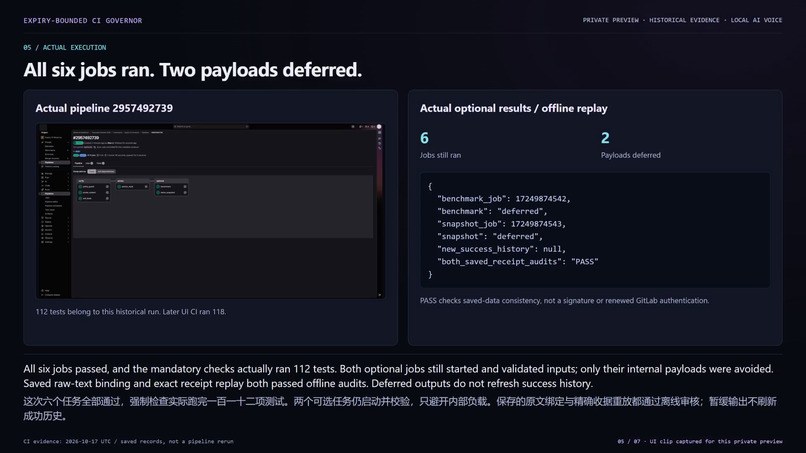The height and width of the screenshot is (453, 806).
Task: Click the '112 tests belong to this historical run' caption
Action: click(x=131, y=312)
